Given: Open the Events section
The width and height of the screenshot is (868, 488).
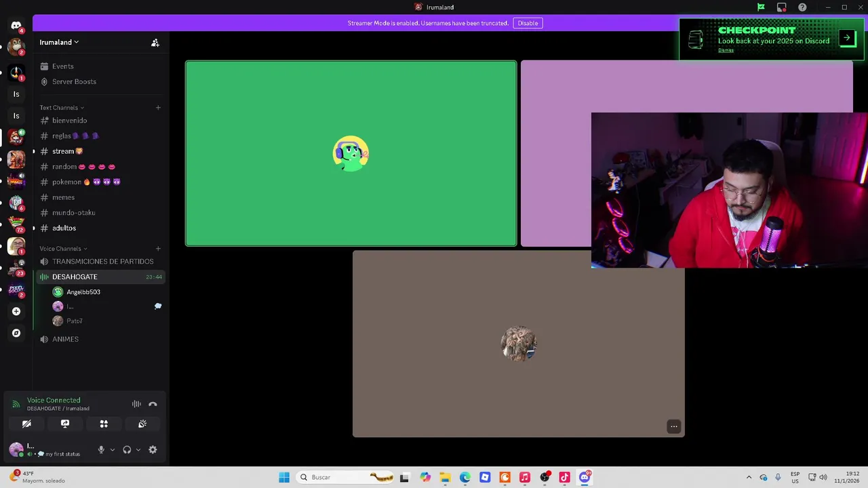Looking at the screenshot, I should click(x=102, y=66).
